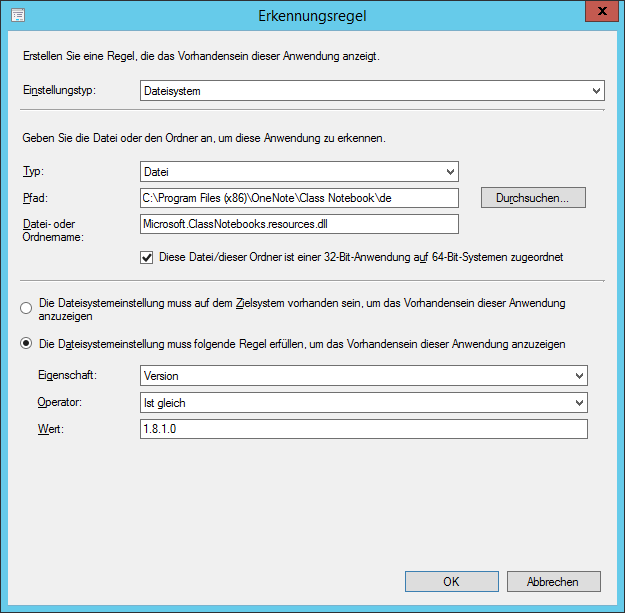This screenshot has width=625, height=613.
Task: Expand the Typ dropdown set to Datei
Action: 298,172
